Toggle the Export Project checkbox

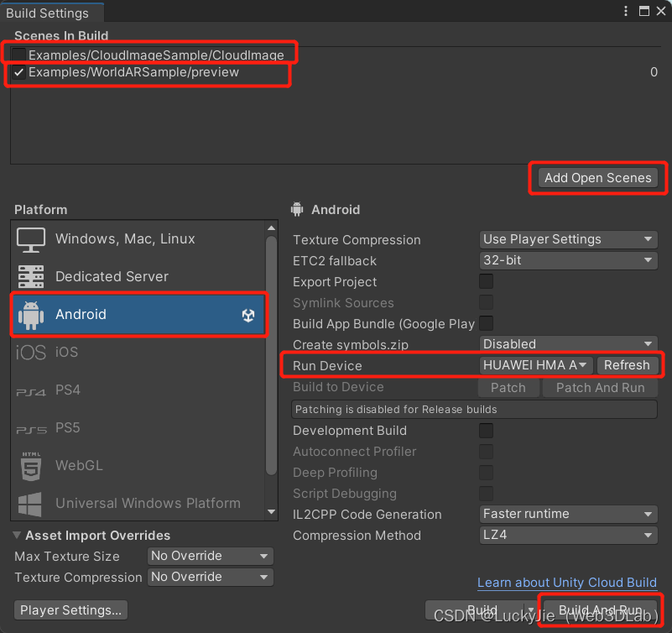pos(486,281)
